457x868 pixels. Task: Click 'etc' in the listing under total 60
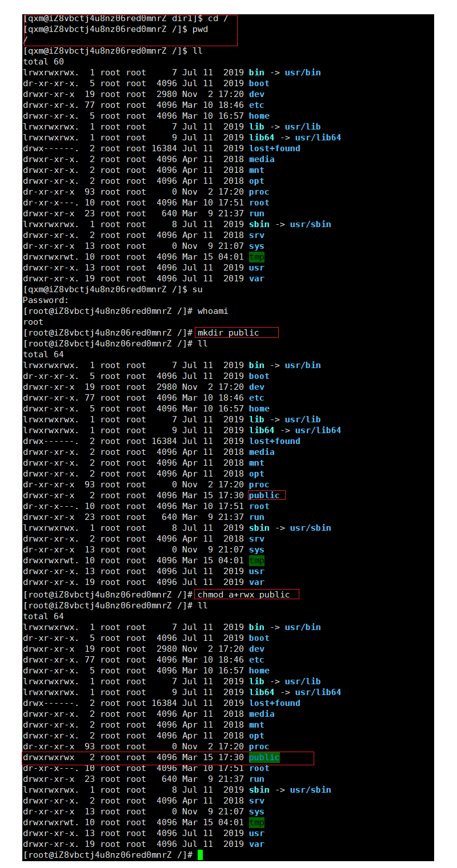(x=256, y=105)
